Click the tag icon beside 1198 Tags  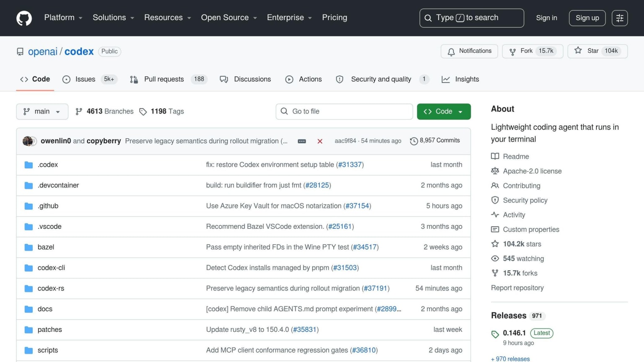[143, 112]
